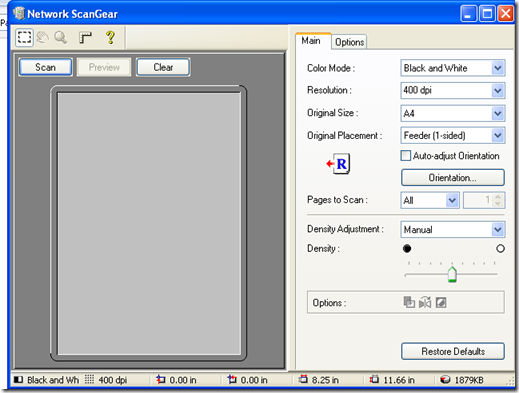Maximize the Network ScanGear window

pos(487,14)
